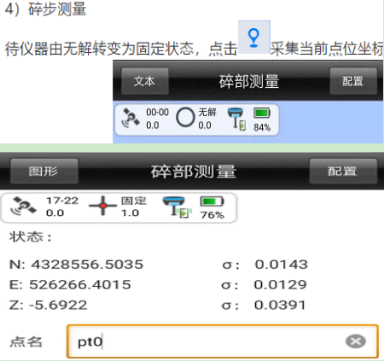Click the 无解 status text
385x362 pixels.
click(x=207, y=112)
